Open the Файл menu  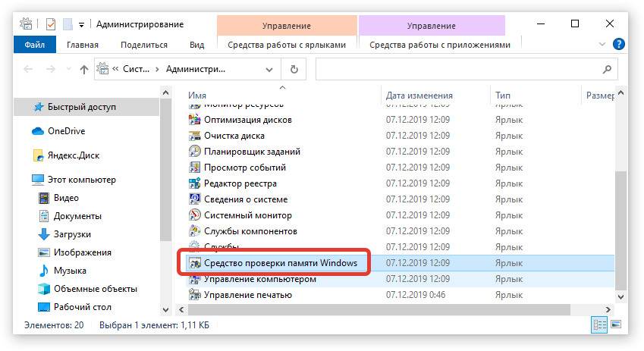34,45
